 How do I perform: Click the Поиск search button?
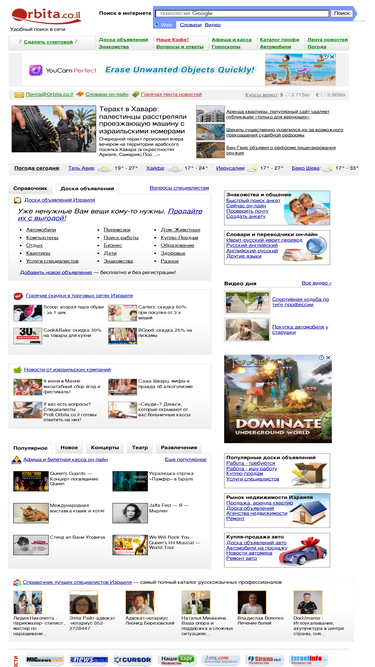(342, 13)
